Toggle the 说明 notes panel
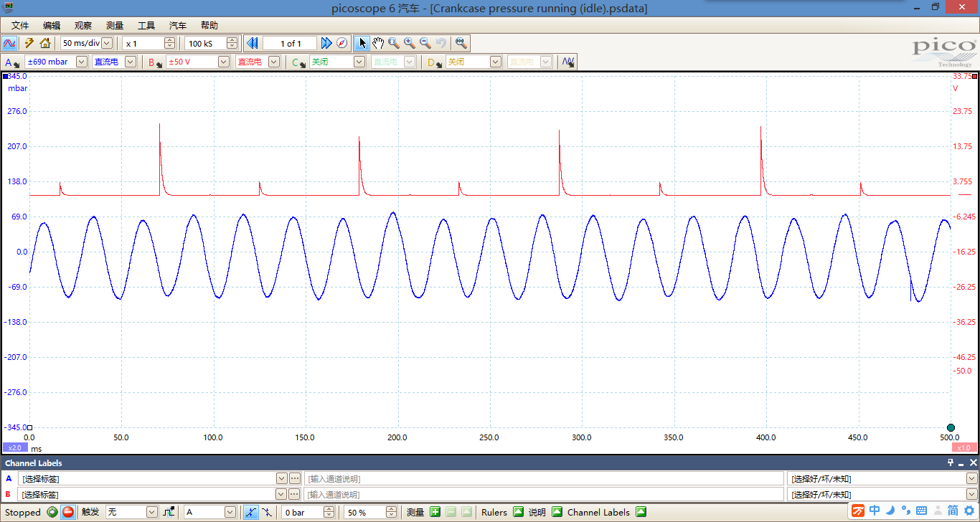980x522 pixels. (x=557, y=512)
